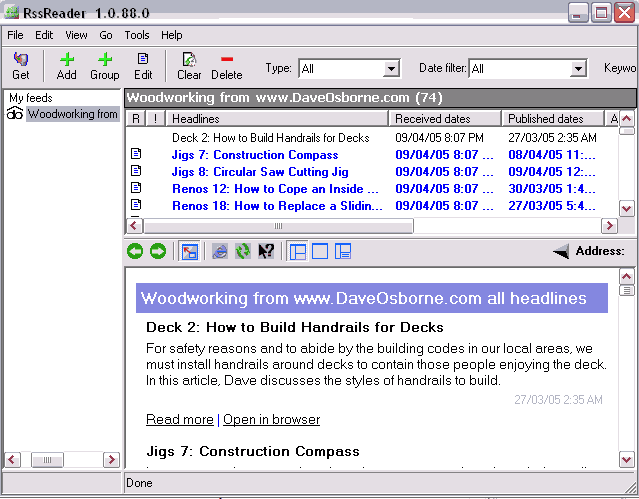639x499 pixels.
Task: Click Published date 27/03/05 2:35 AM cell
Action: [x=552, y=138]
